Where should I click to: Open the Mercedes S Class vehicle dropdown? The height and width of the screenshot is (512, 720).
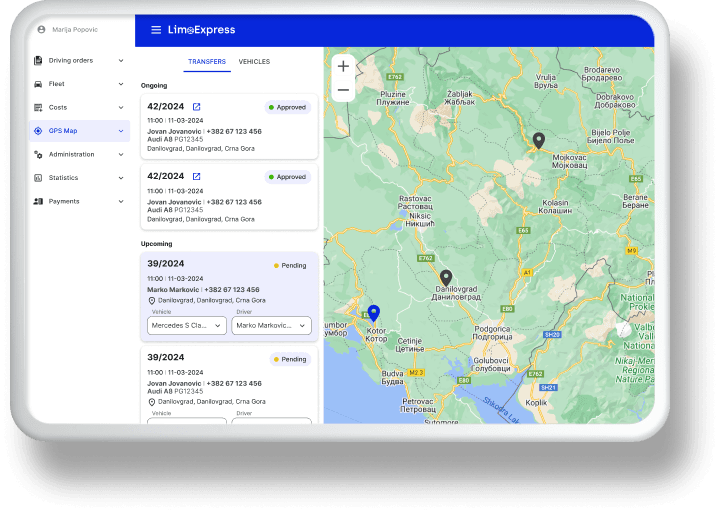(187, 325)
